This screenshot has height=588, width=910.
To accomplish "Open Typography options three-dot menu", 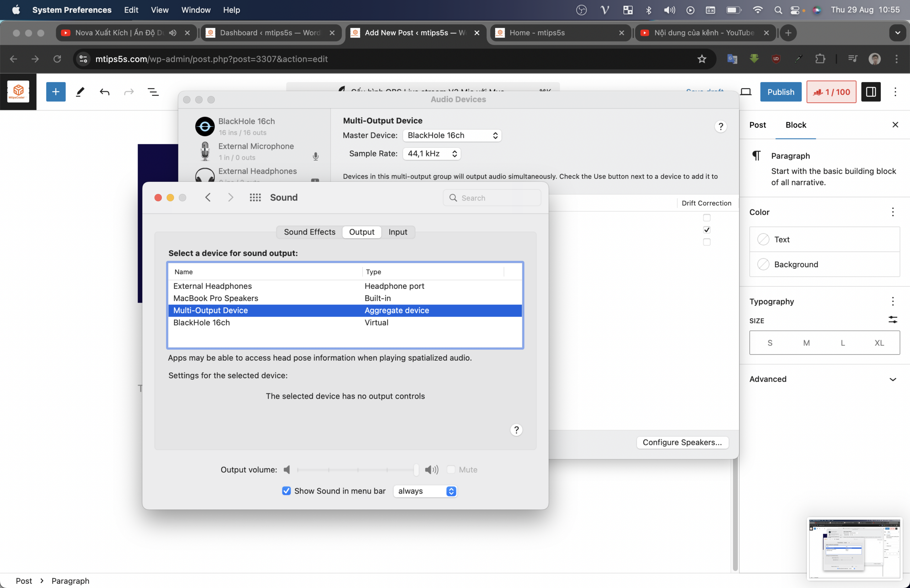I will [x=893, y=301].
